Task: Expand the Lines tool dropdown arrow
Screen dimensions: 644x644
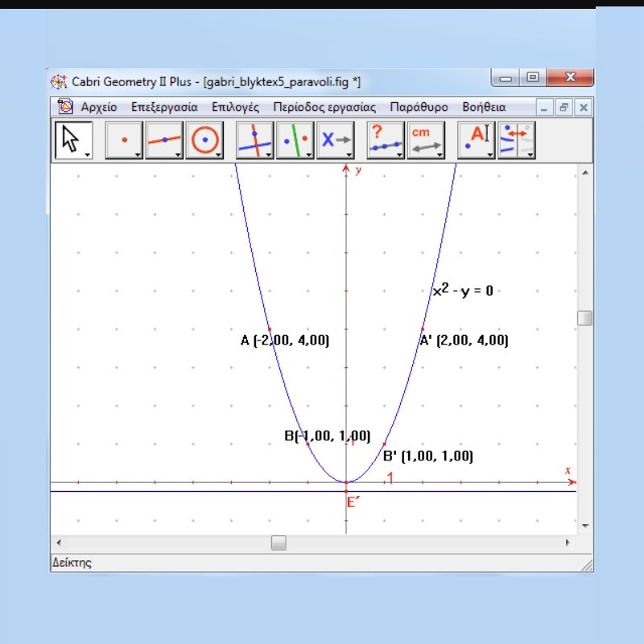Action: pos(178,155)
